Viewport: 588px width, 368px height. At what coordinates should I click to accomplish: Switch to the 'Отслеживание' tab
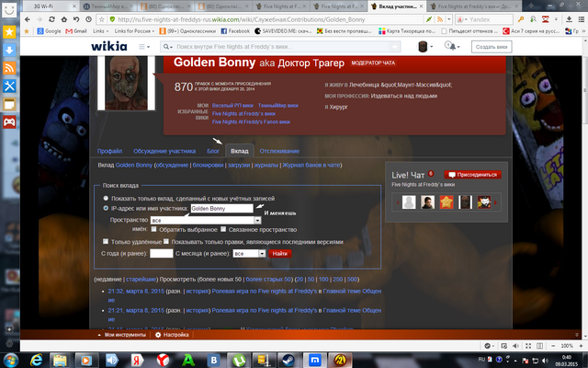(279, 151)
